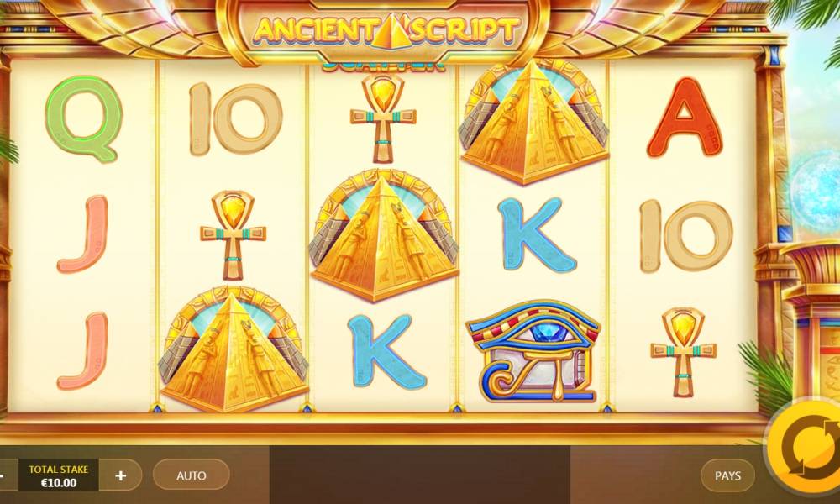Open the PAYS paytable

point(727,475)
